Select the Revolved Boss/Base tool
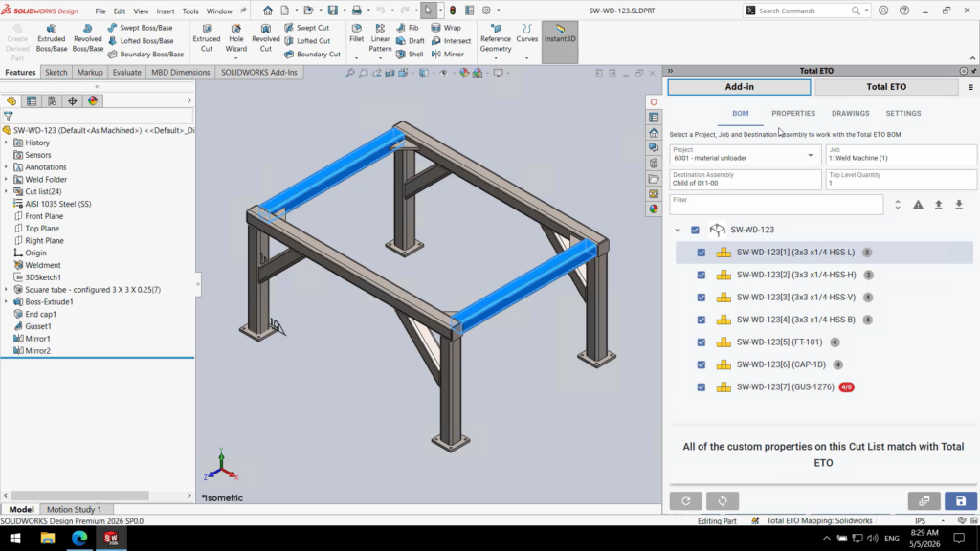980x551 pixels. pyautogui.click(x=87, y=38)
